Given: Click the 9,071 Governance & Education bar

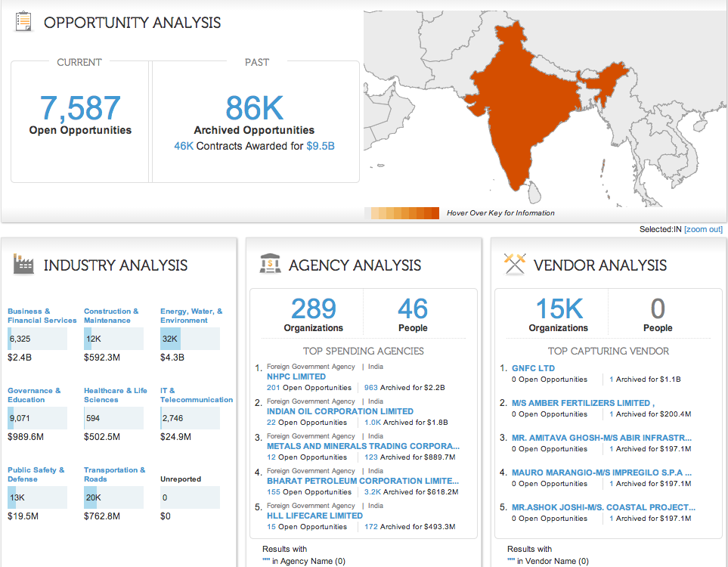Looking at the screenshot, I should coord(37,418).
